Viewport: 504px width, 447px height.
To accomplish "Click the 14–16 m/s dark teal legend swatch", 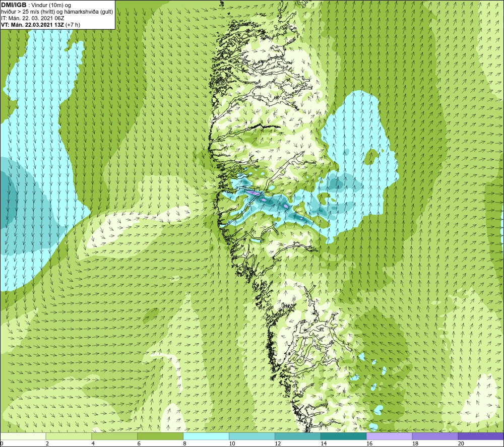I will coord(344,436).
